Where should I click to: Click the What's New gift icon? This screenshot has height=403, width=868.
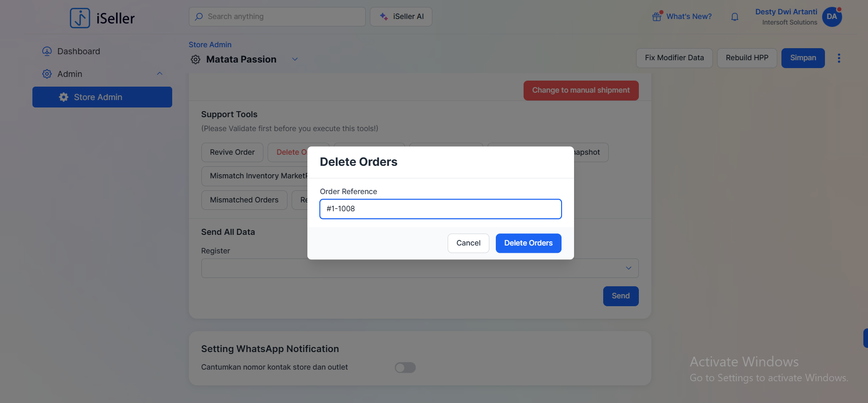[657, 17]
